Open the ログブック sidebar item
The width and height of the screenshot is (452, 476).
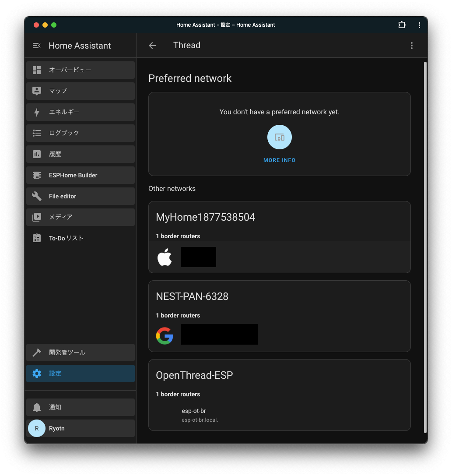[81, 133]
